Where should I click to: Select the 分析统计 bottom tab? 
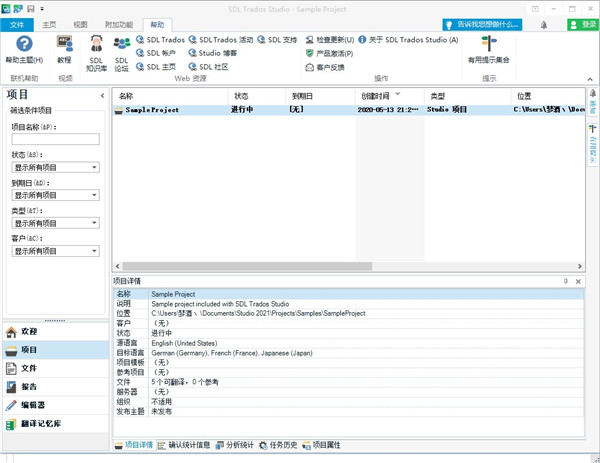[235, 445]
